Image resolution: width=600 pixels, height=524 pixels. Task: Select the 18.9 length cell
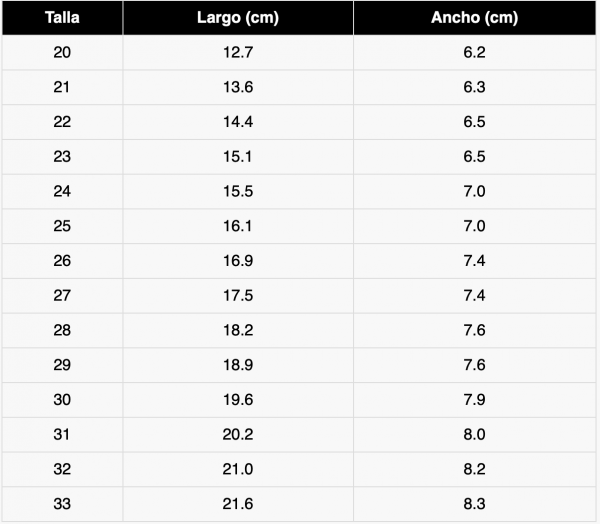(238, 365)
